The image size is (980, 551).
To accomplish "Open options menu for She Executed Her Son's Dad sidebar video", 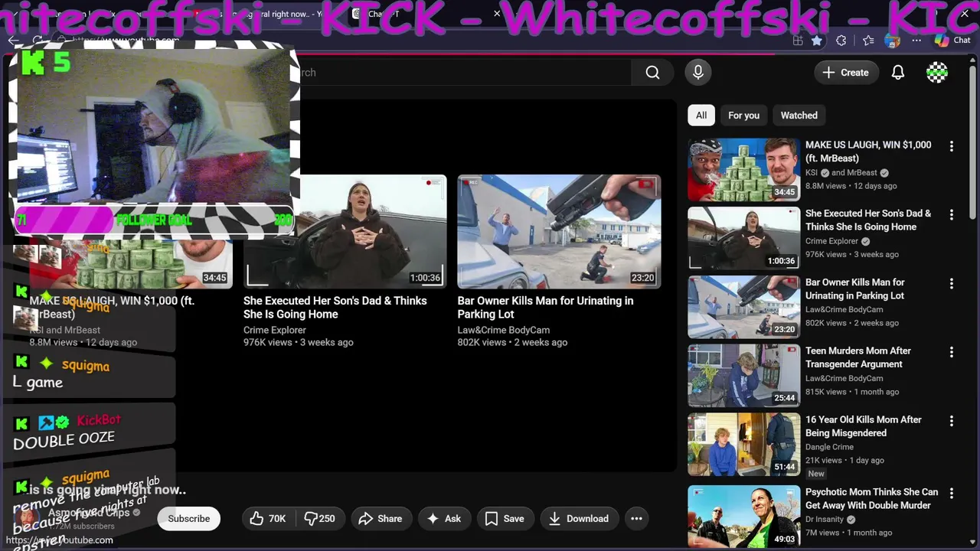I will (952, 215).
